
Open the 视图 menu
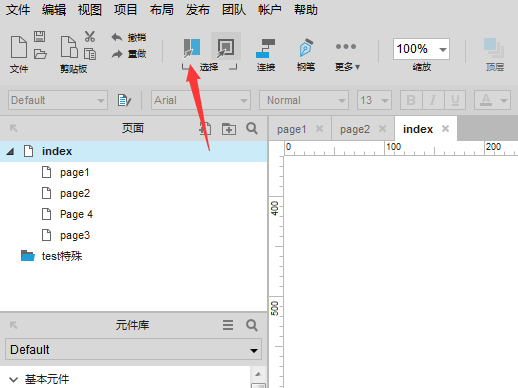tap(90, 10)
